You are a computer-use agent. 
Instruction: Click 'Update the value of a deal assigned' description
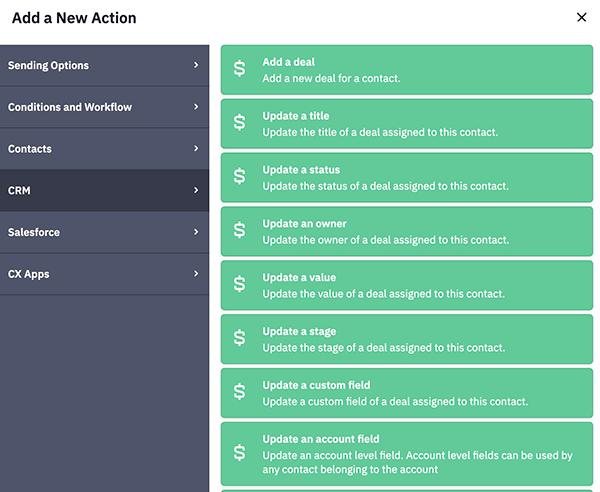[384, 294]
